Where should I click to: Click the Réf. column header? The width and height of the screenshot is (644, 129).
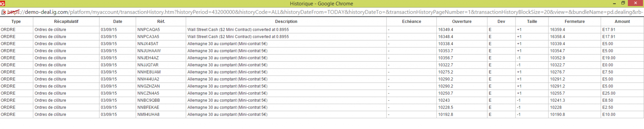pyautogui.click(x=161, y=21)
